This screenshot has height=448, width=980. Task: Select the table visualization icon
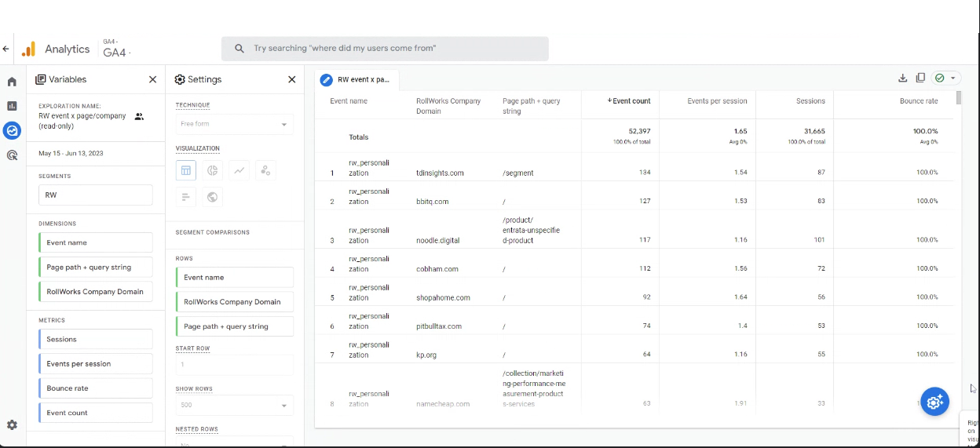[186, 170]
